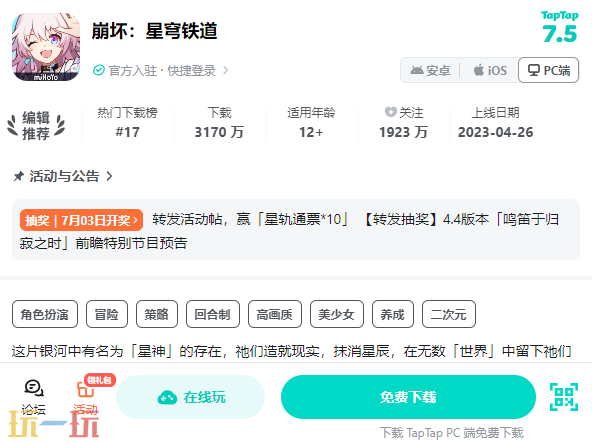Click the 适用年龄 12+ stat
The width and height of the screenshot is (592, 443).
pyautogui.click(x=311, y=123)
